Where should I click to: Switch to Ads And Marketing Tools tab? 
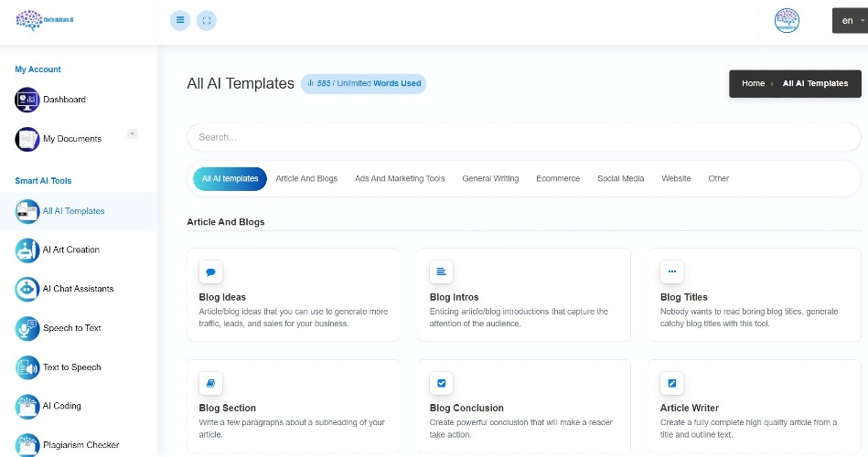pyautogui.click(x=400, y=179)
